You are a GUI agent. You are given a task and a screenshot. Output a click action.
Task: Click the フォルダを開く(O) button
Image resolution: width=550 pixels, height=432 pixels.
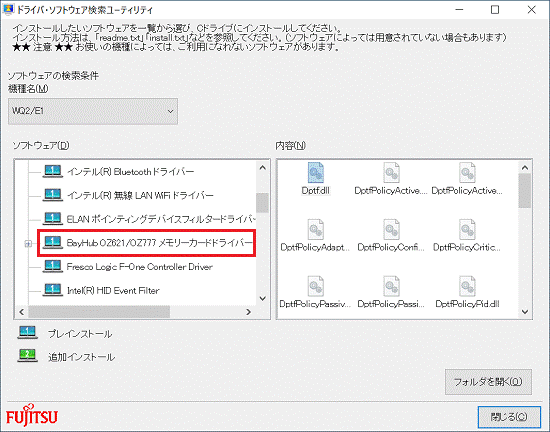click(x=488, y=382)
